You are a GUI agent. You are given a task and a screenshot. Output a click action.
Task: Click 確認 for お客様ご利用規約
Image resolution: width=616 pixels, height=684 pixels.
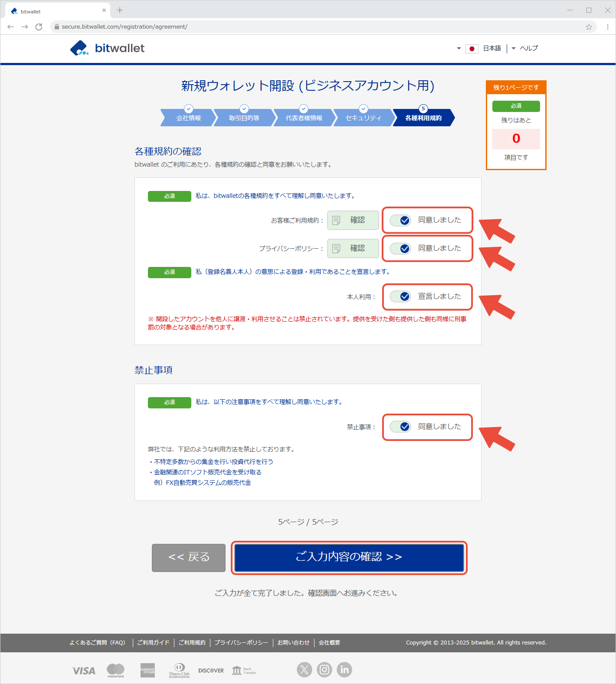pos(353,220)
